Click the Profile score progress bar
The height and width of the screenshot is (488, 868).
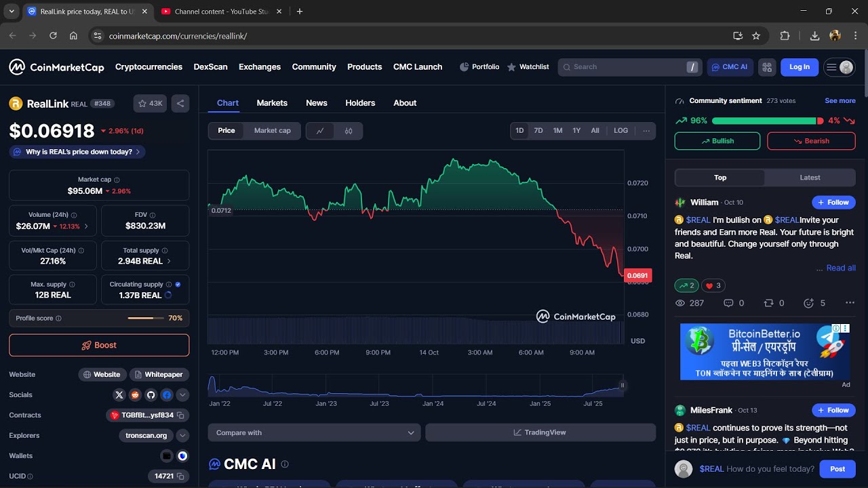tap(145, 318)
